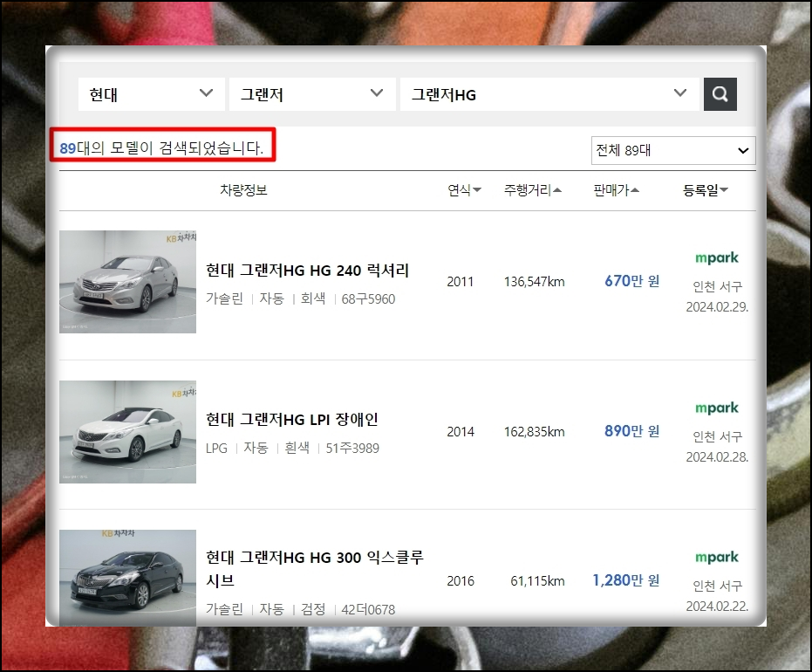Click 인천 서구 location on the 2024.02.29. row
Image resolution: width=812 pixels, height=672 pixels.
(717, 286)
